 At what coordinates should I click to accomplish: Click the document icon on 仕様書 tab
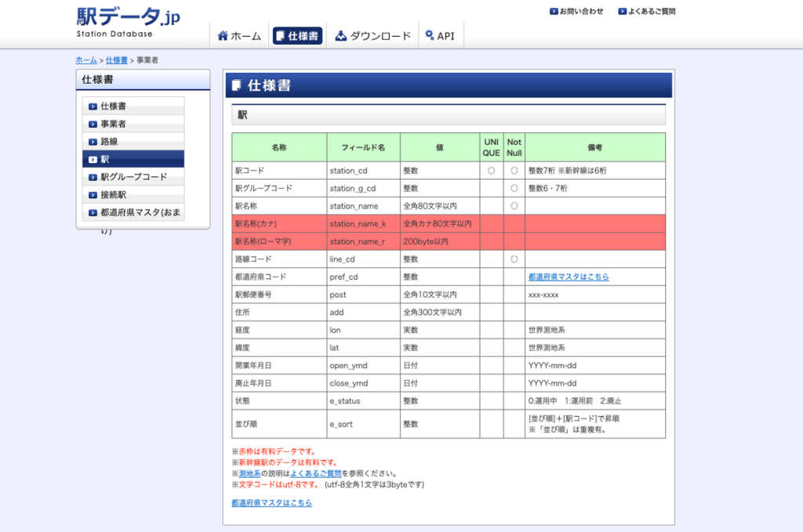pyautogui.click(x=280, y=36)
